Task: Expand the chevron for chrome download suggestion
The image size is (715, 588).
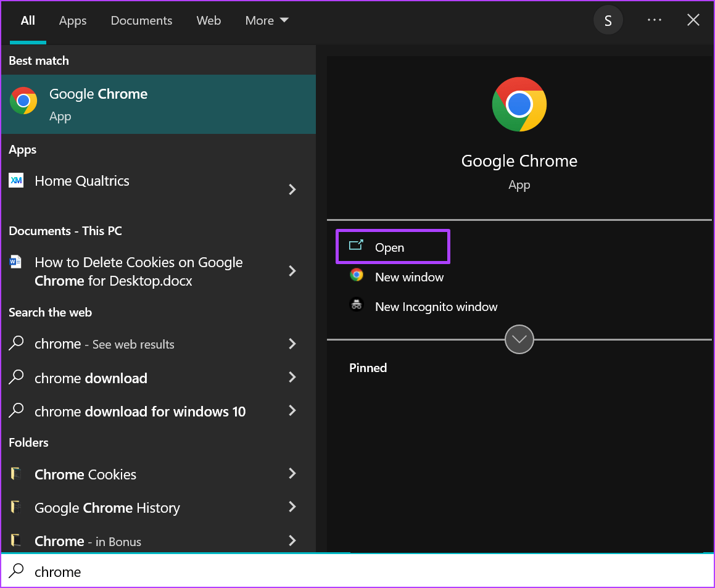Action: pyautogui.click(x=292, y=378)
